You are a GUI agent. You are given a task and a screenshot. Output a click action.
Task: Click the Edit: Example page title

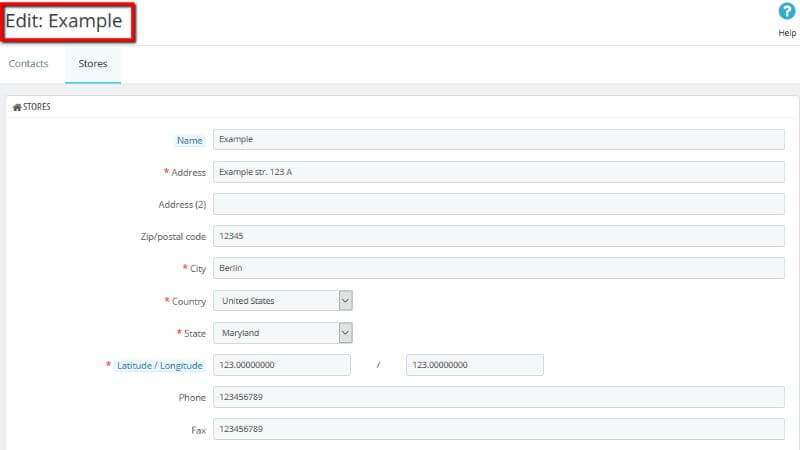click(64, 21)
